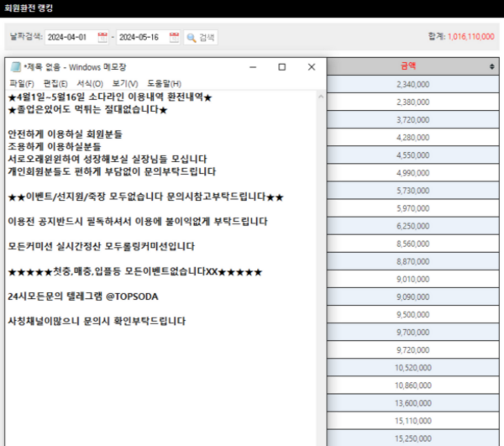This screenshot has height=446, width=504.
Task: Click the Notepad title bar text
Action: click(x=76, y=67)
